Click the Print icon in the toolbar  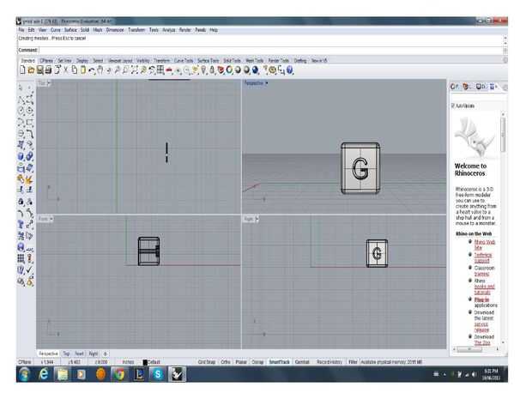[x=48, y=70]
